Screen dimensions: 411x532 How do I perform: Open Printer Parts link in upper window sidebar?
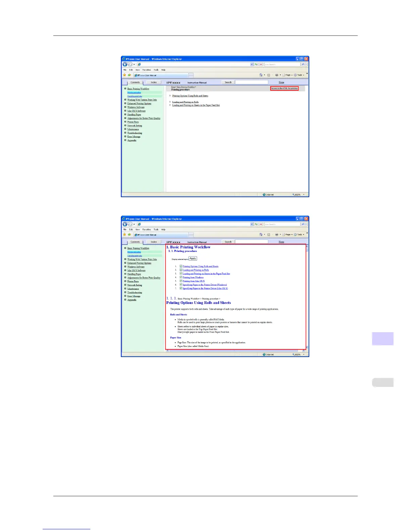[x=133, y=122]
